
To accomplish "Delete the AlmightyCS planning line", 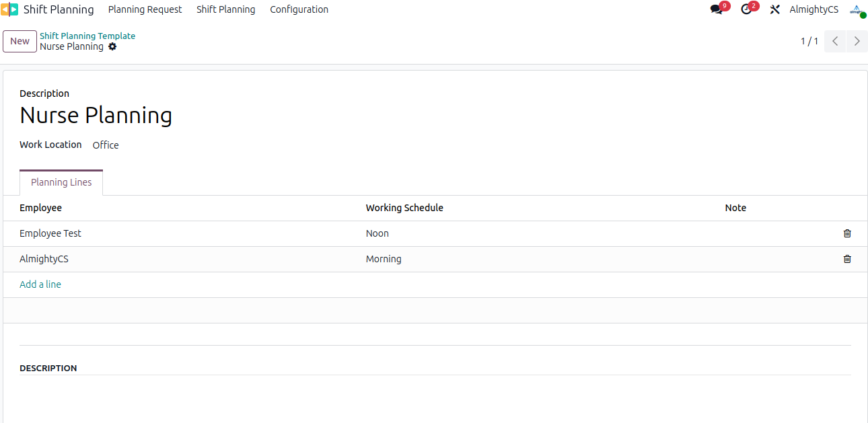I will 847,259.
